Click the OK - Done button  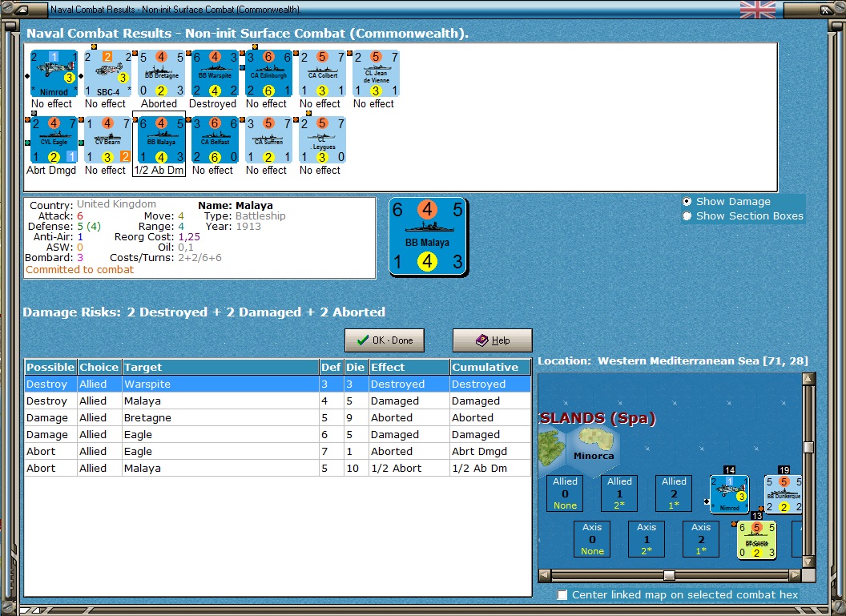pyautogui.click(x=385, y=340)
